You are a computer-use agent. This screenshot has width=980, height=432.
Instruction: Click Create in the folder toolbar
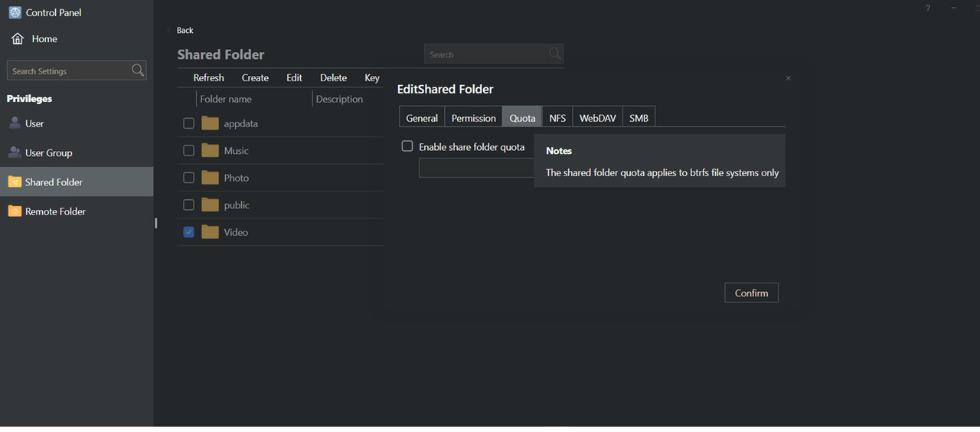255,77
